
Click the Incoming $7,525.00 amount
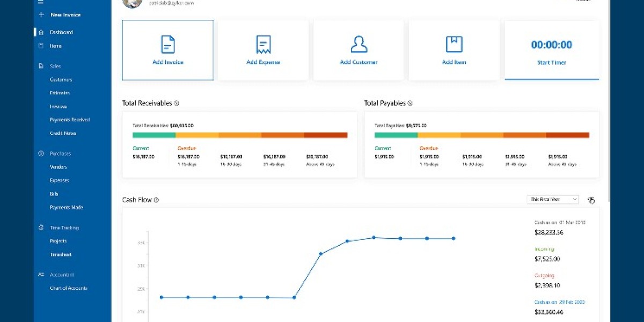[547, 259]
